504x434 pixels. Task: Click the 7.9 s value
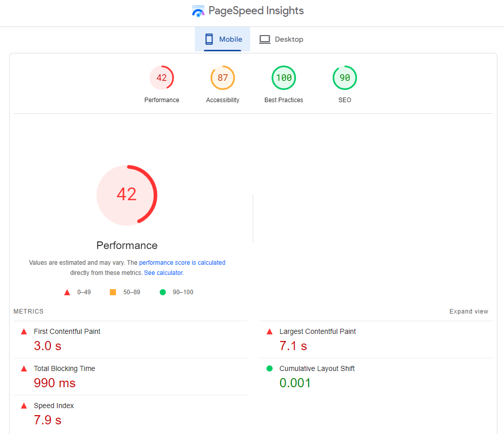pos(48,420)
